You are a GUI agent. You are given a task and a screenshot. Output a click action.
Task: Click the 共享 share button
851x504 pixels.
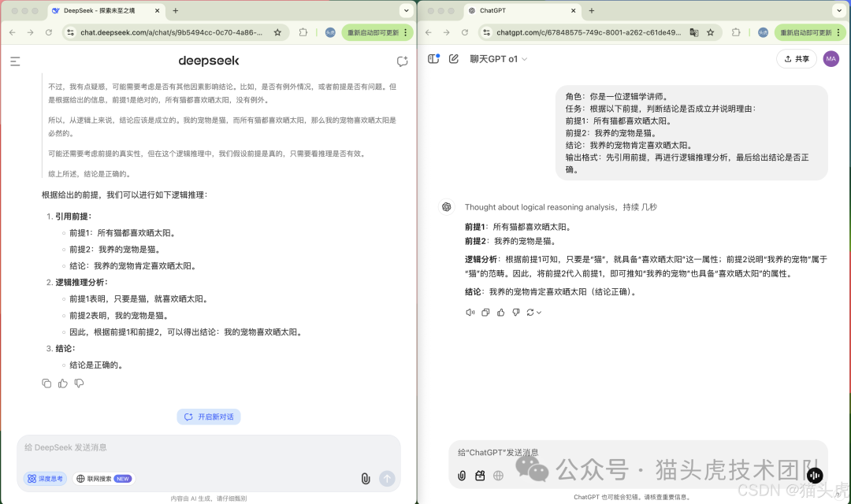797,58
